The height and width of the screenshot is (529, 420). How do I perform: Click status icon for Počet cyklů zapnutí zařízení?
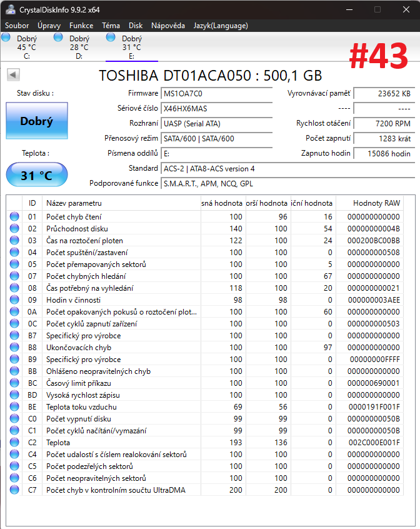[14, 323]
